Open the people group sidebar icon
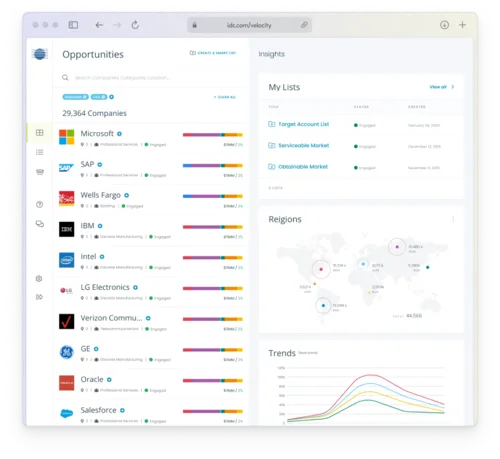500x459 pixels. click(x=39, y=172)
